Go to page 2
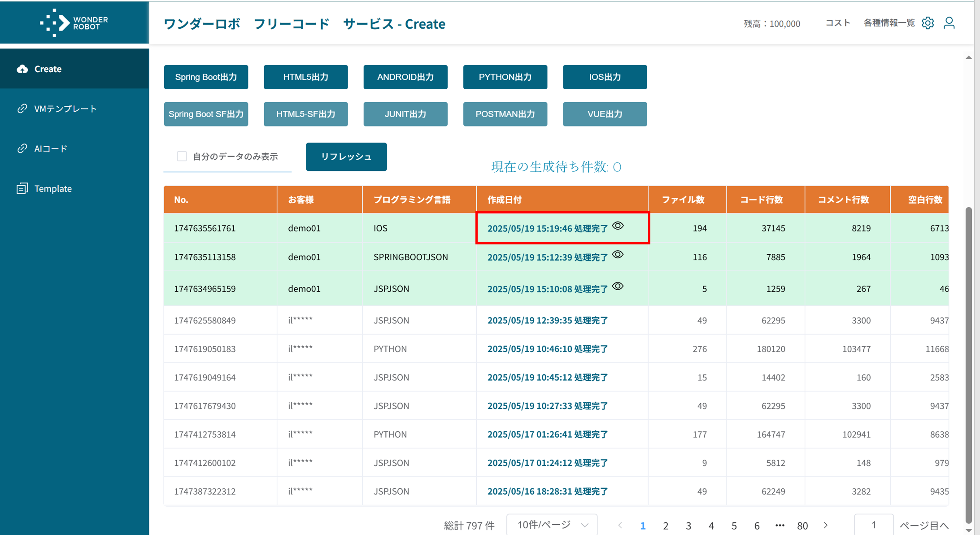This screenshot has height=535, width=980. click(x=666, y=526)
